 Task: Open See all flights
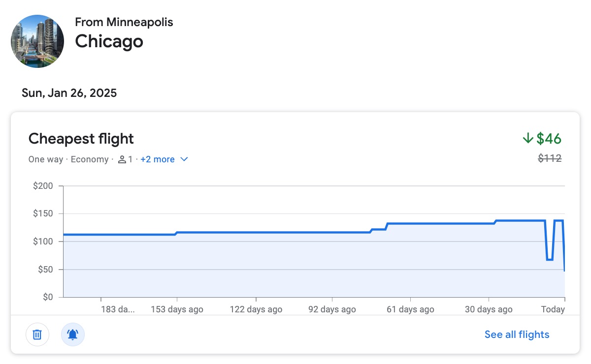tap(516, 334)
